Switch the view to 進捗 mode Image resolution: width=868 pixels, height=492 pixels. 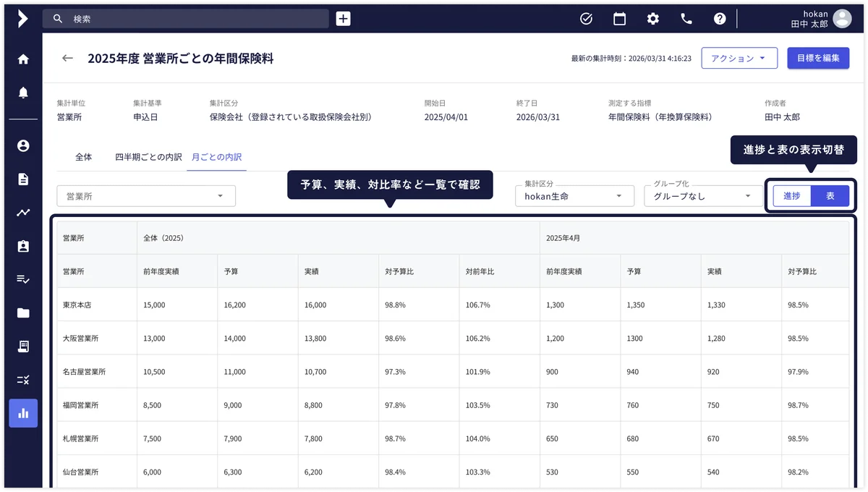click(x=791, y=195)
